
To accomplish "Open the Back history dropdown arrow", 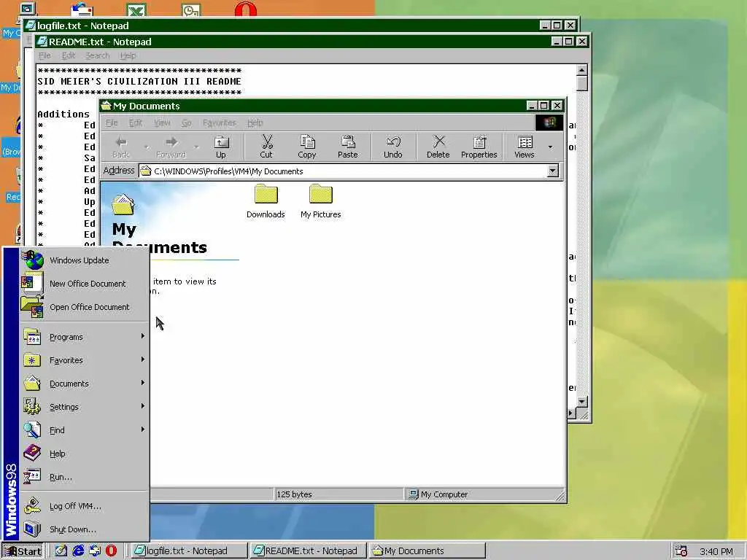I will pyautogui.click(x=146, y=147).
